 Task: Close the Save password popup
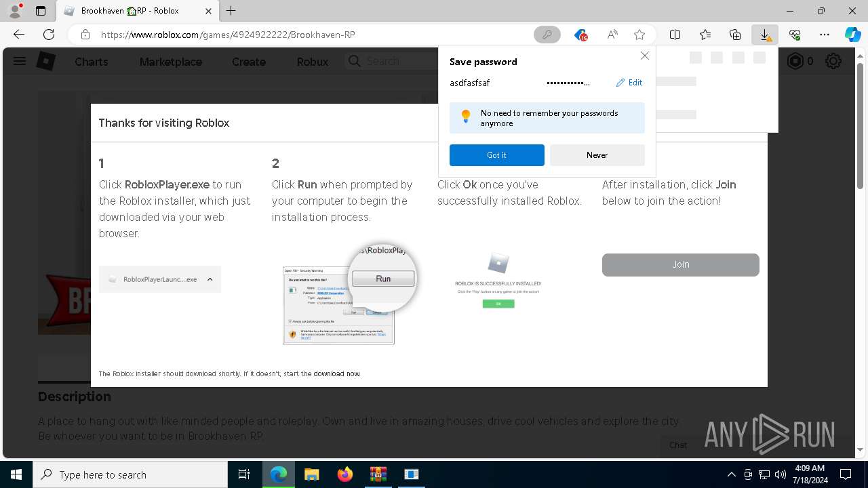(645, 56)
